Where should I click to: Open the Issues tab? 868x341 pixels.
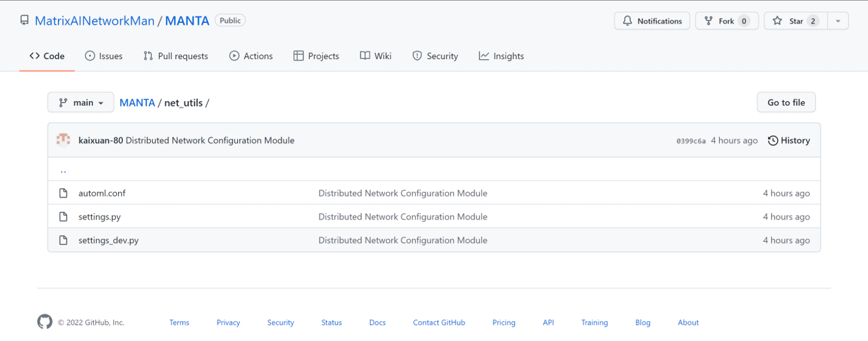click(x=104, y=56)
